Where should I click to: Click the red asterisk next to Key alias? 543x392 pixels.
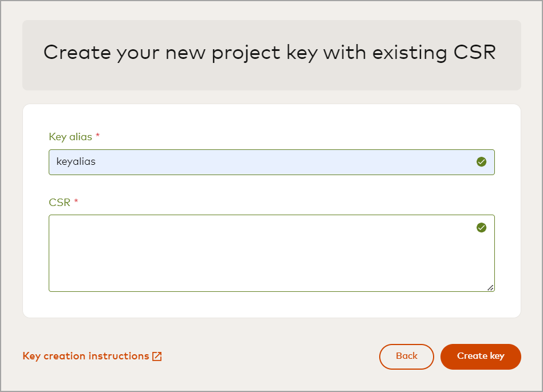click(97, 137)
